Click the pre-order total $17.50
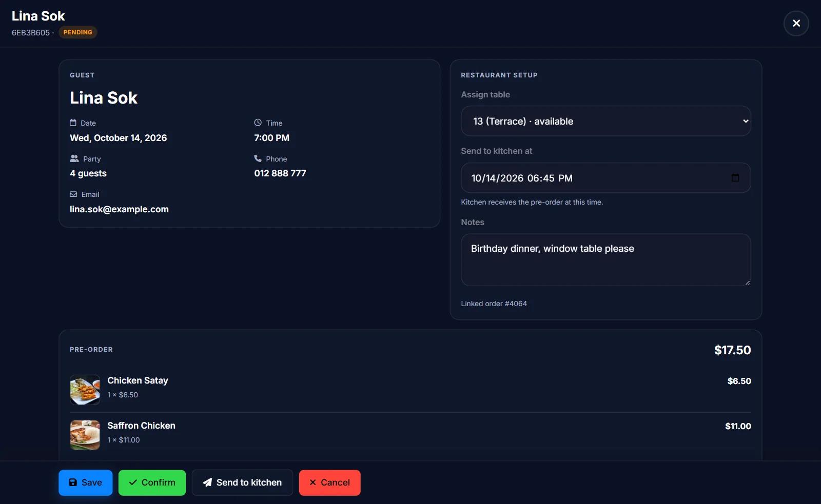 (732, 350)
